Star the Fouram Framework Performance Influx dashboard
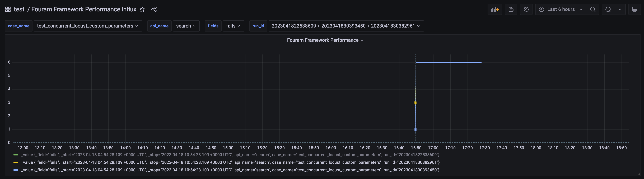 (142, 10)
